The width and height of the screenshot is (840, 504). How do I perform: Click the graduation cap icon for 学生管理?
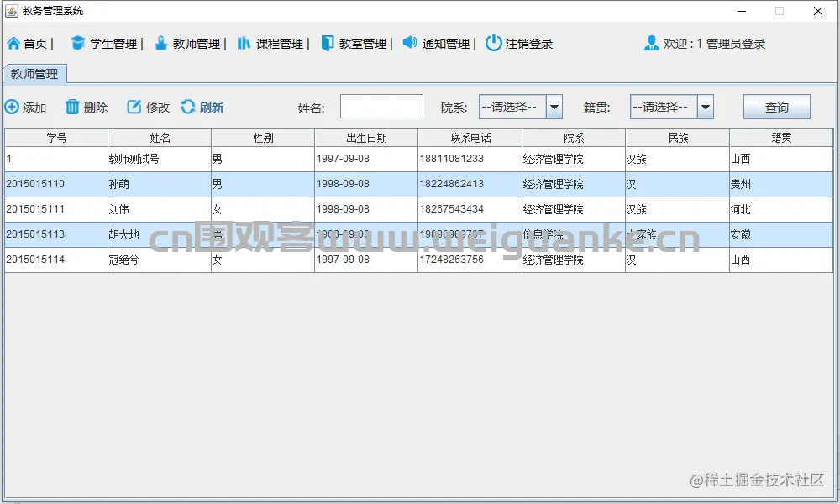click(77, 43)
